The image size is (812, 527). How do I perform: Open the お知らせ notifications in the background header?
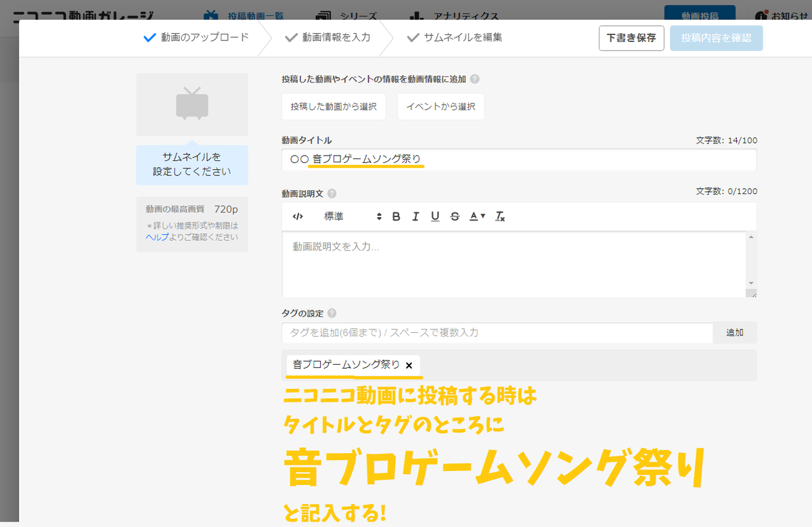tap(784, 16)
